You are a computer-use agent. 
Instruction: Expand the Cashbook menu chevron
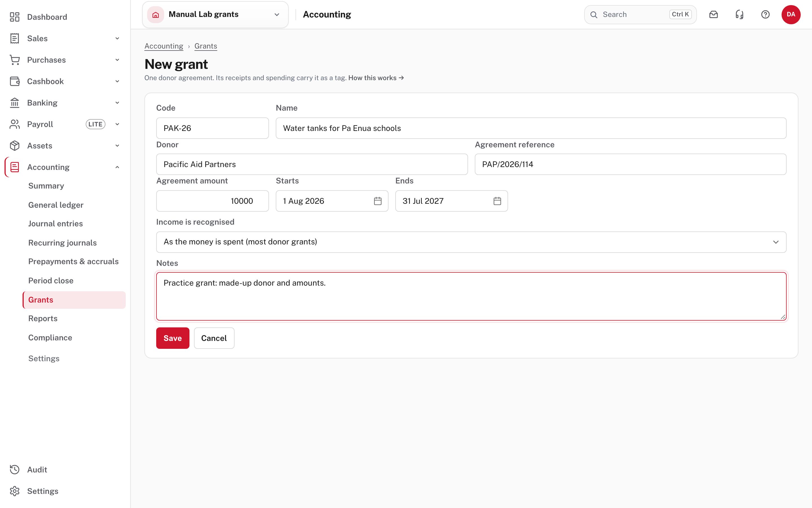point(117,81)
